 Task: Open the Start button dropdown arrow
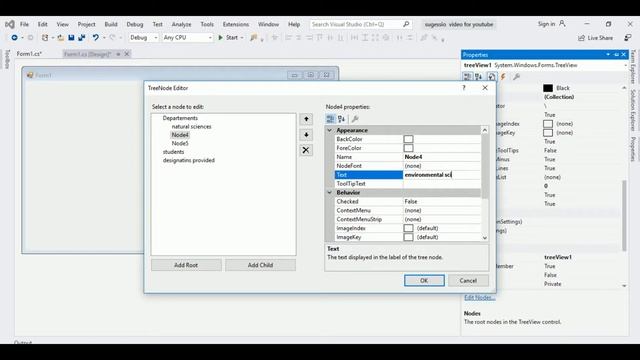coord(242,38)
